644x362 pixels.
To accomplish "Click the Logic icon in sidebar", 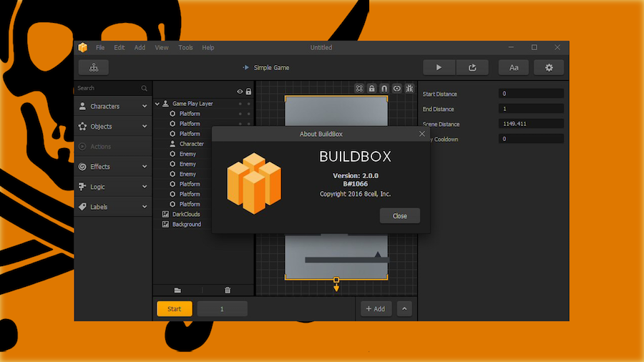I will tap(82, 186).
